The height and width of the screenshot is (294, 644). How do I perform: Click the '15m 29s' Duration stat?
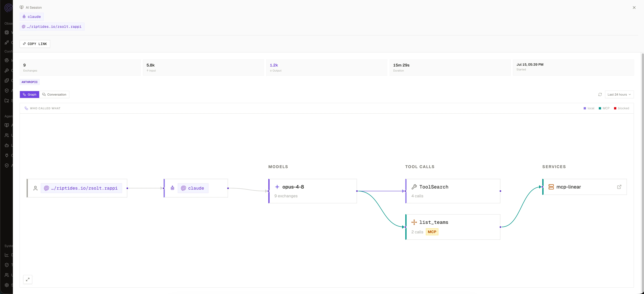pos(401,65)
